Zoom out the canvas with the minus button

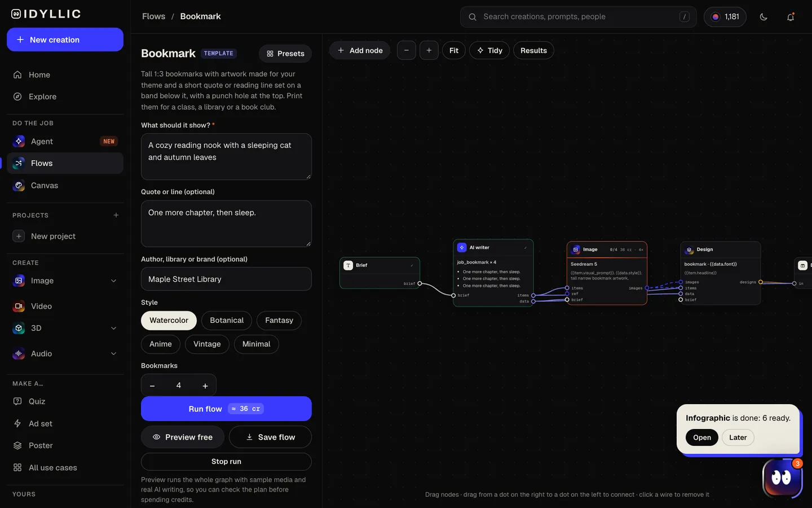click(407, 50)
